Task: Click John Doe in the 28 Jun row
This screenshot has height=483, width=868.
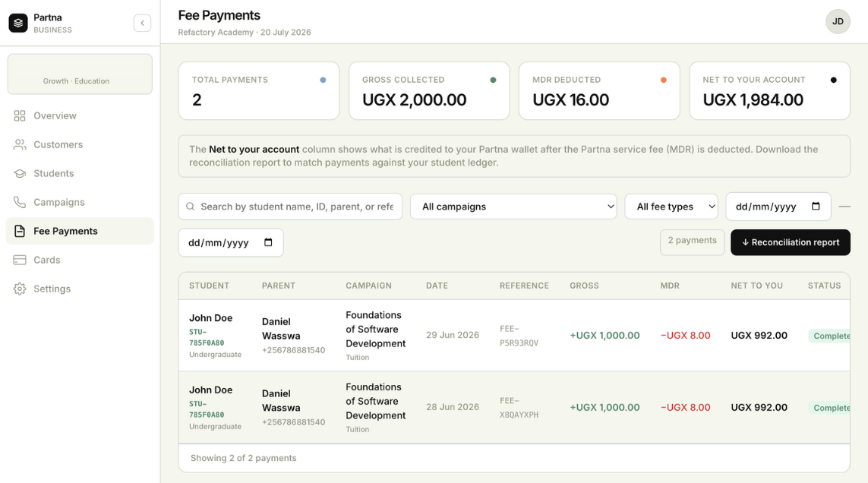Action: click(x=211, y=390)
